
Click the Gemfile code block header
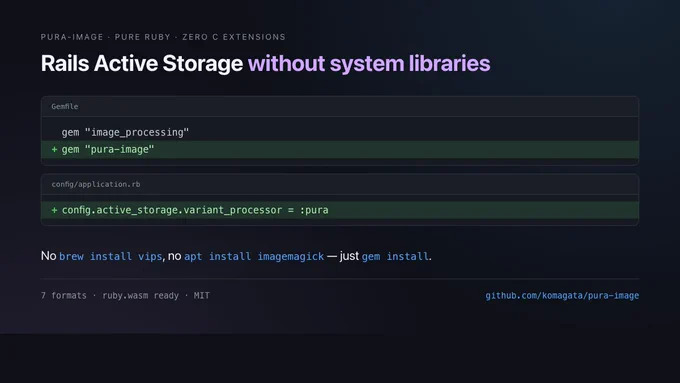point(340,106)
